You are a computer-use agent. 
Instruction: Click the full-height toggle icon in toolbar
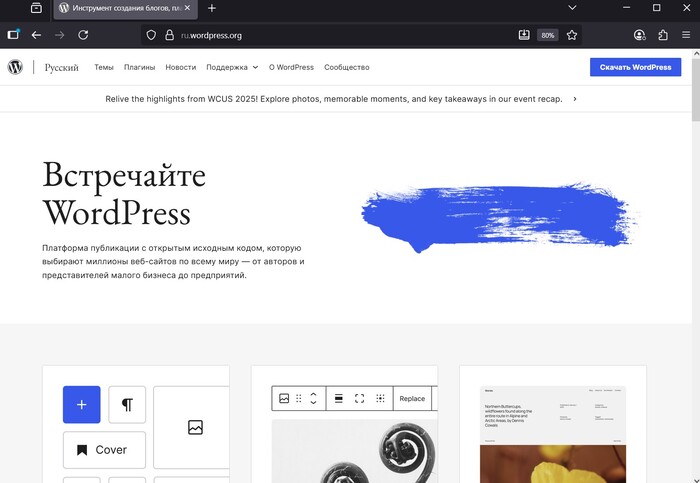(x=359, y=398)
